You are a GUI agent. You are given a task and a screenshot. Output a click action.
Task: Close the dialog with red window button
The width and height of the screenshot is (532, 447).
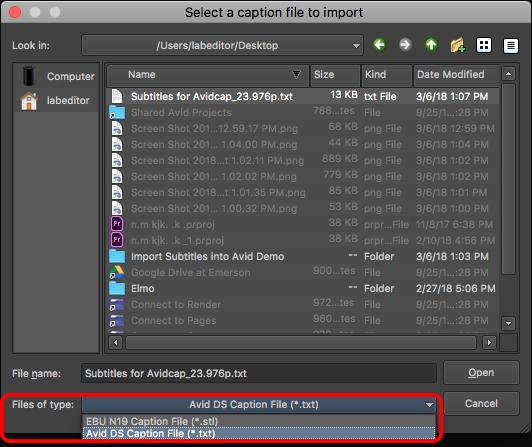pos(15,12)
